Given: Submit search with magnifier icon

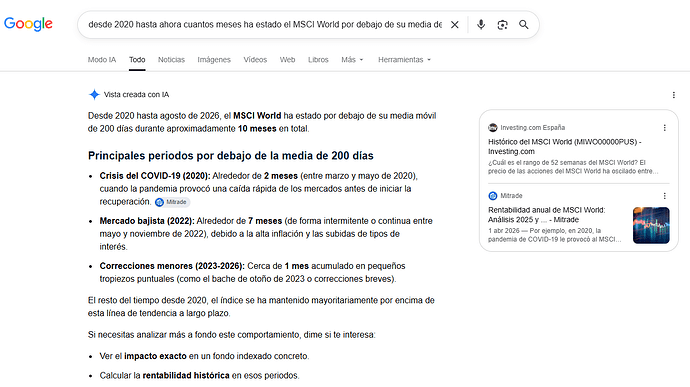Looking at the screenshot, I should coord(524,25).
